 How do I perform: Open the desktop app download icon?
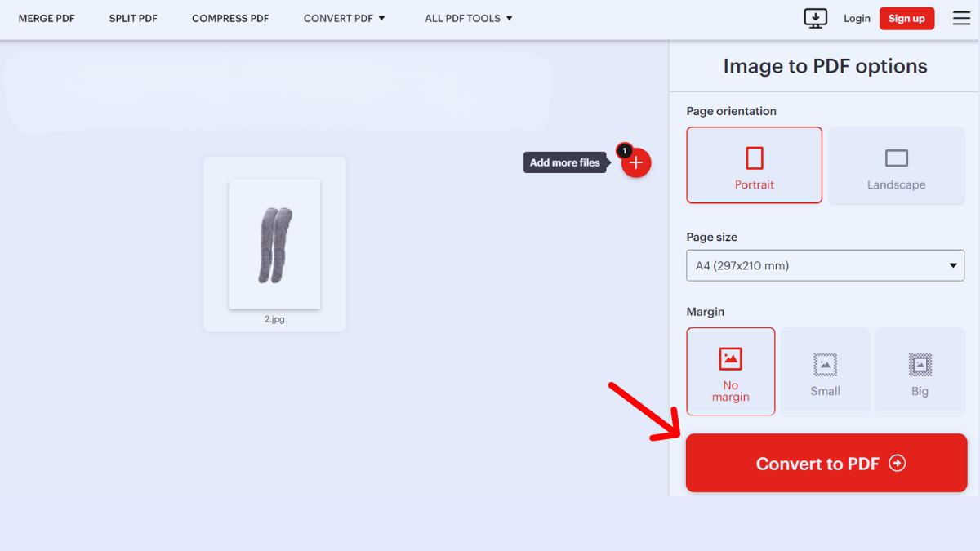pos(815,18)
